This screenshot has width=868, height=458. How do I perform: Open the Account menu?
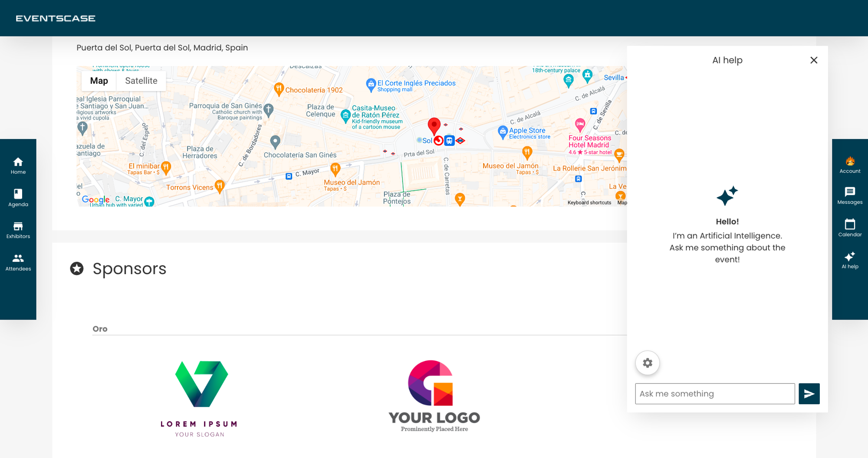click(x=849, y=165)
